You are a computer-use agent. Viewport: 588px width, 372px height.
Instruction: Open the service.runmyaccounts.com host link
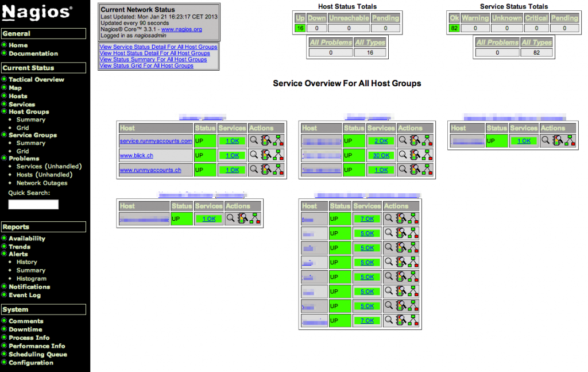click(x=156, y=141)
